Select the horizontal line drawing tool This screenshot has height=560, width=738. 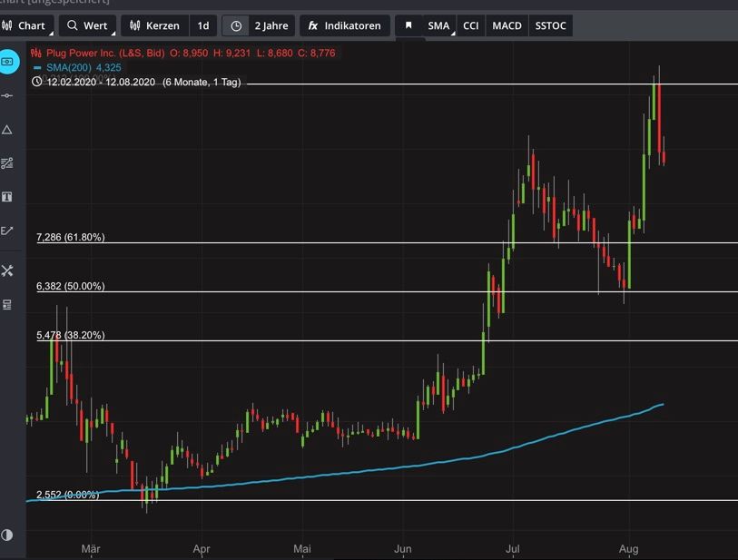pyautogui.click(x=7, y=95)
